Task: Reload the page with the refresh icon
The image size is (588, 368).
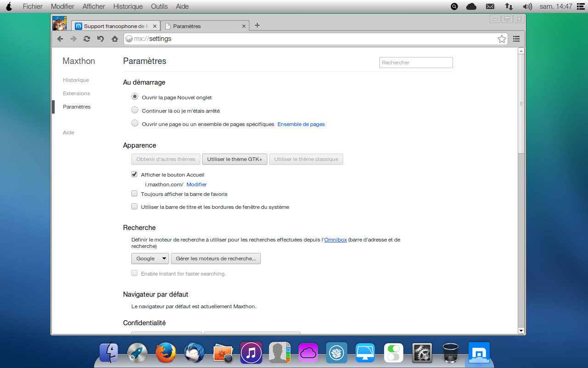Action: click(87, 39)
